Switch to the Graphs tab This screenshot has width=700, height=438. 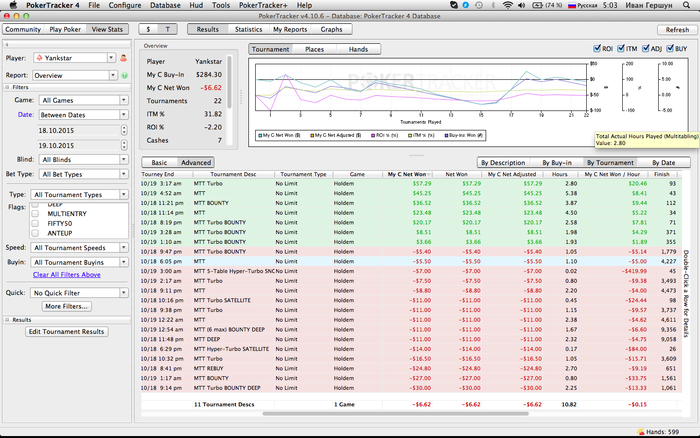pyautogui.click(x=331, y=29)
